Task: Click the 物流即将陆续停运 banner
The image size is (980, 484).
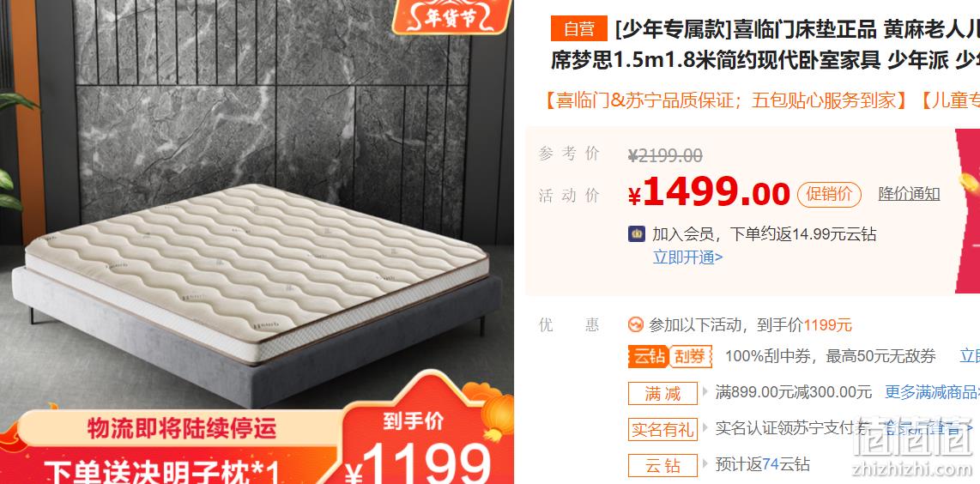Action: click(181, 429)
